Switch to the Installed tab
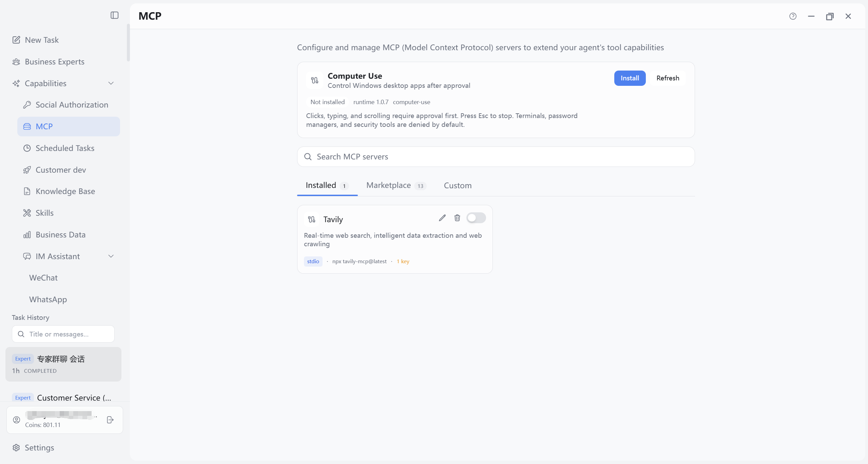 (x=327, y=186)
